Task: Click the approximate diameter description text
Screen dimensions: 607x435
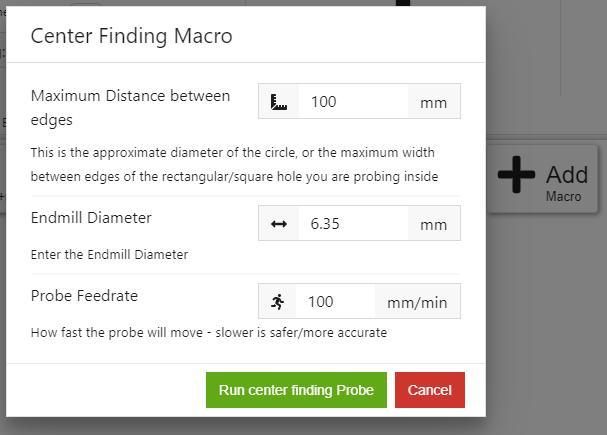Action: (x=235, y=164)
